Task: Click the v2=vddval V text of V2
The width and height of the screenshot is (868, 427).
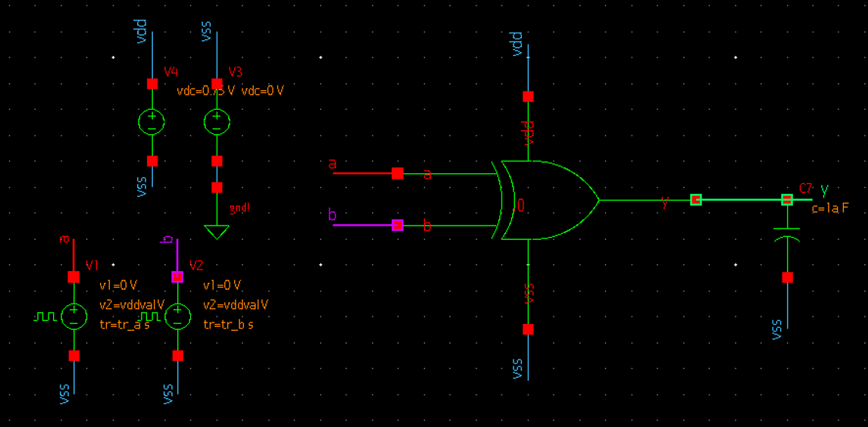Action: pyautogui.click(x=236, y=305)
